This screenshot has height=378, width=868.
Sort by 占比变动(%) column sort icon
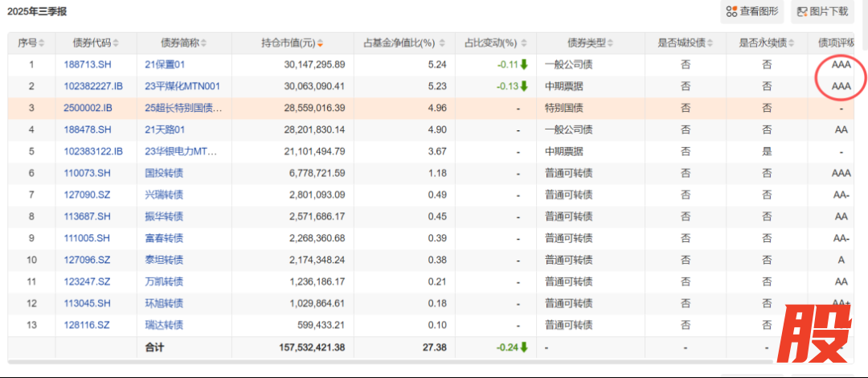pos(525,43)
